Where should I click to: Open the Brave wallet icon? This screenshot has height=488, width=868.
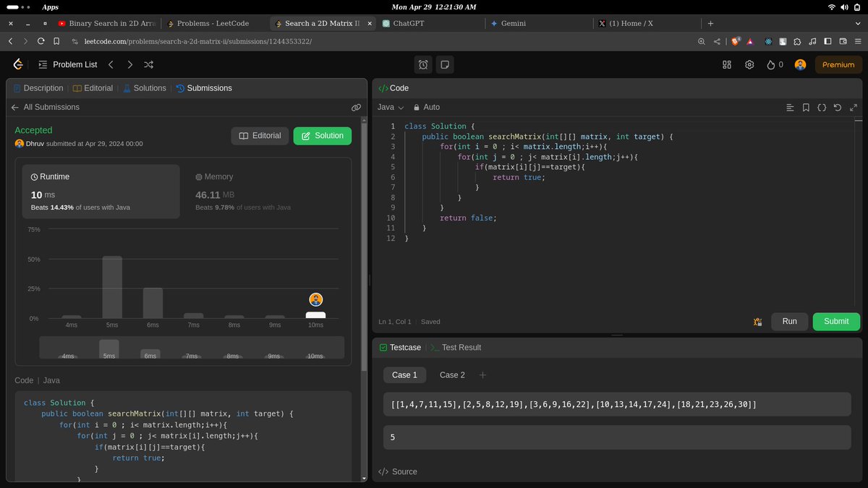coord(843,42)
